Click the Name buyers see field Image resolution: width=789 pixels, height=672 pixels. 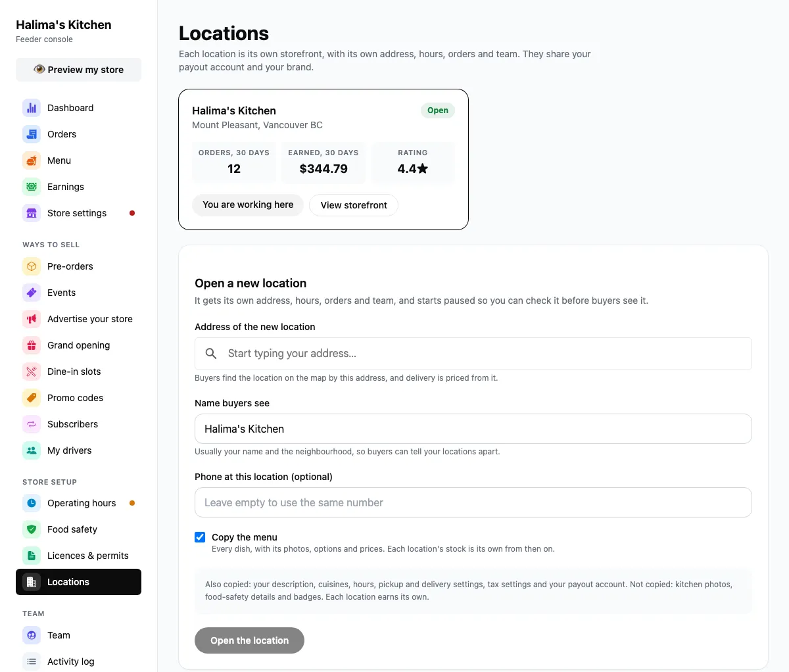pos(473,429)
